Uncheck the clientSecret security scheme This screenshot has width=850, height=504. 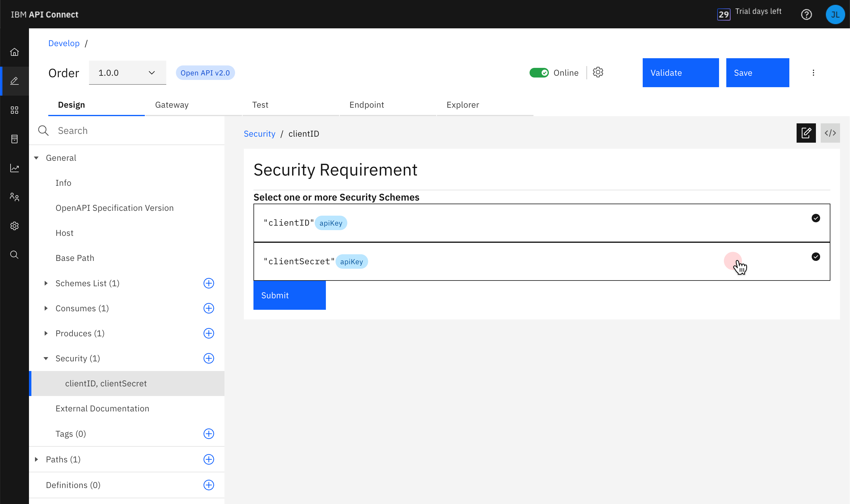(x=815, y=257)
